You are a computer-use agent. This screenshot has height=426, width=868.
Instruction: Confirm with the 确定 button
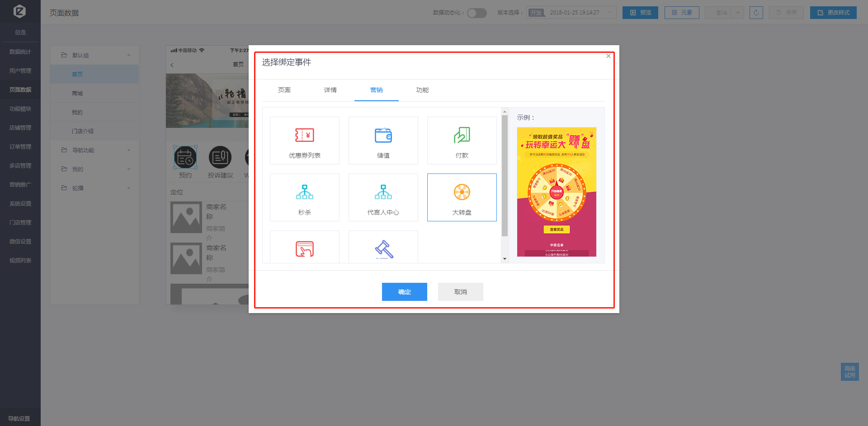[404, 292]
